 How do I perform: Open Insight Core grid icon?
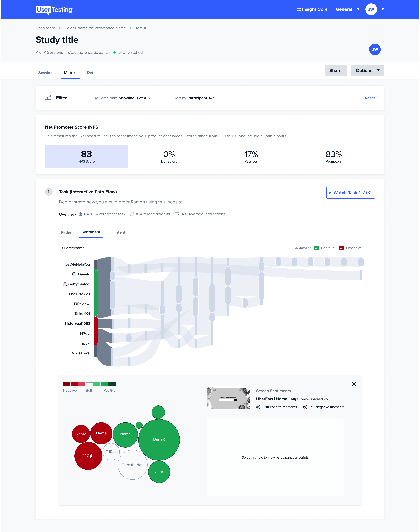pos(299,9)
